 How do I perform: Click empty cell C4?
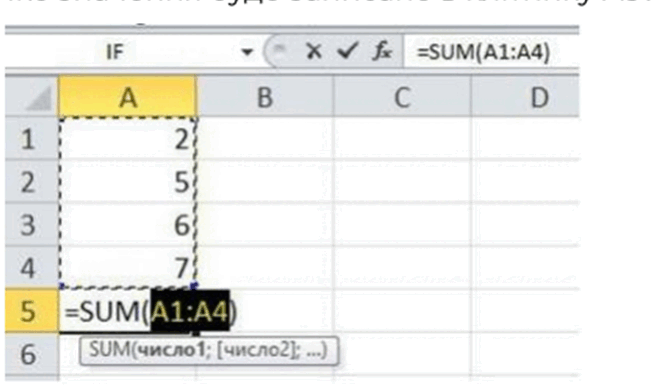[x=402, y=268]
